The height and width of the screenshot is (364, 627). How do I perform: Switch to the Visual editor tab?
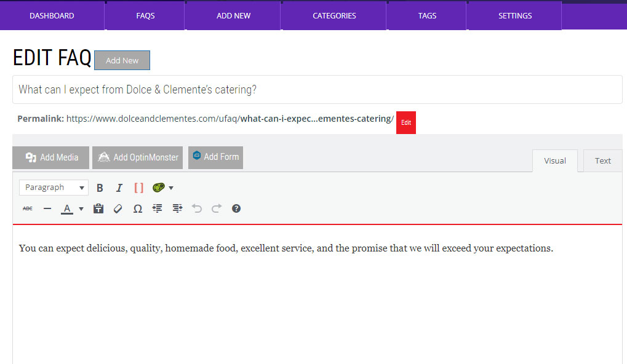pyautogui.click(x=555, y=160)
